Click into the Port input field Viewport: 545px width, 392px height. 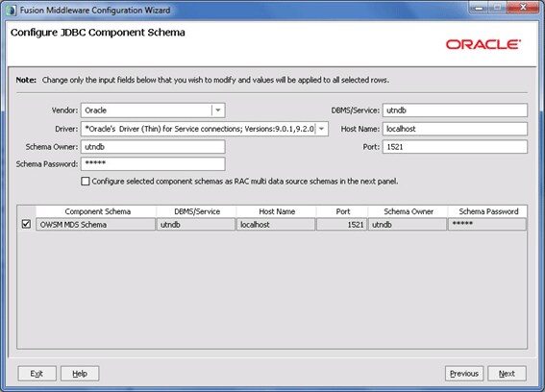point(455,147)
